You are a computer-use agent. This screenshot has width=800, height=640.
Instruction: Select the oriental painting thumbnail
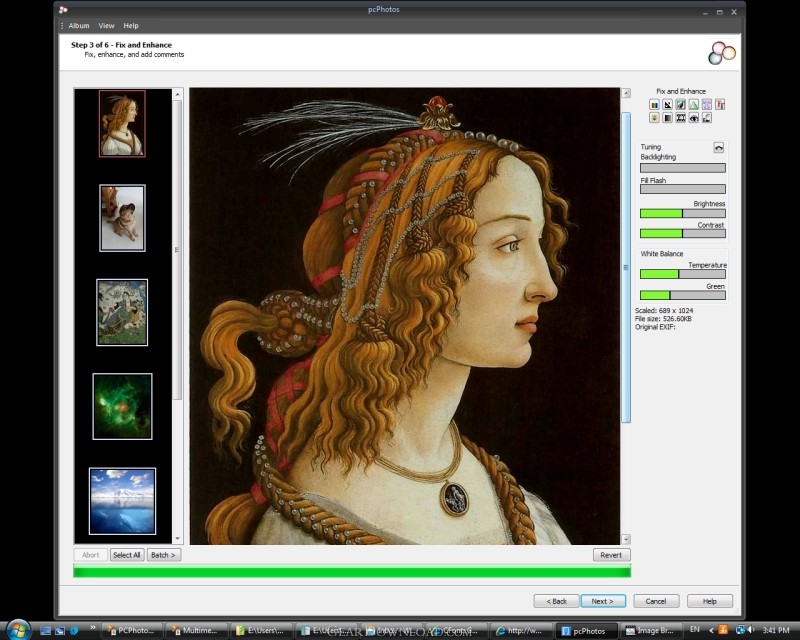point(122,312)
